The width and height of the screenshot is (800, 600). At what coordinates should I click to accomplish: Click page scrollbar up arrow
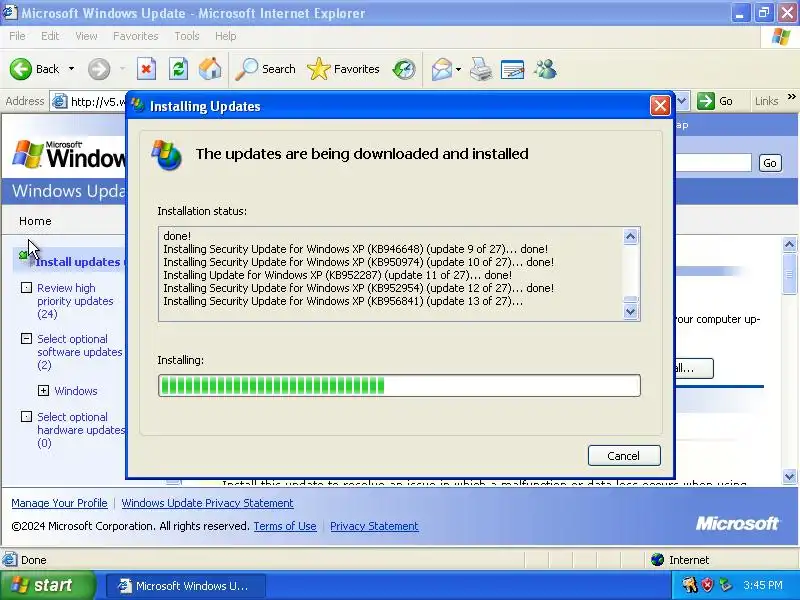click(x=789, y=245)
